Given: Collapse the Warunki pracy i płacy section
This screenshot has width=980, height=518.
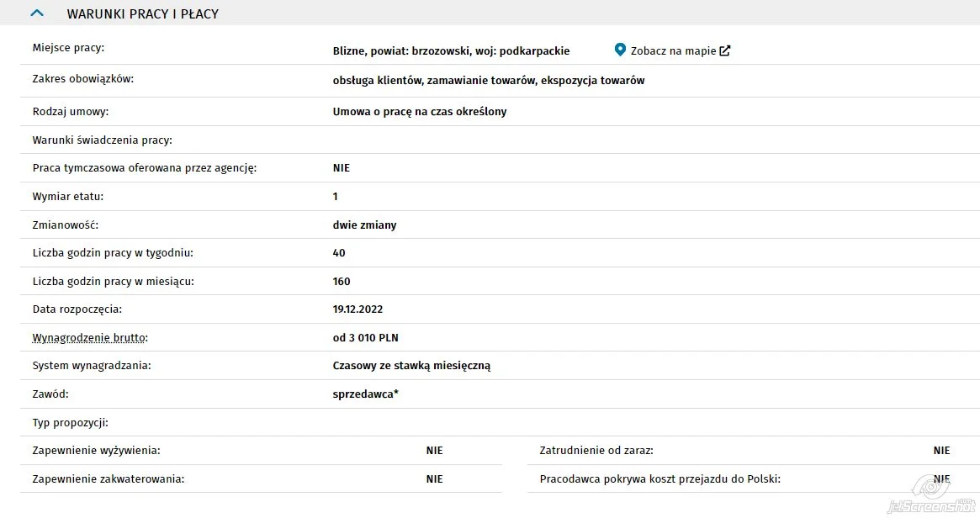Looking at the screenshot, I should 37,13.
